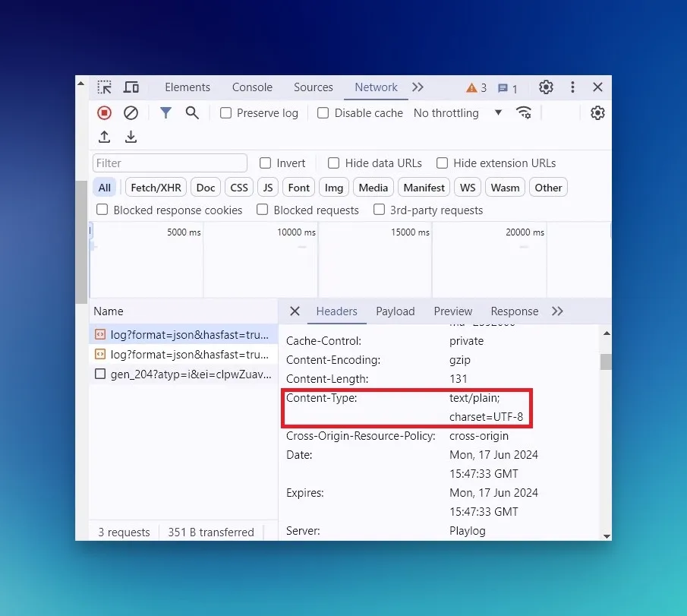Filter by Doc requests
687x616 pixels.
click(206, 188)
